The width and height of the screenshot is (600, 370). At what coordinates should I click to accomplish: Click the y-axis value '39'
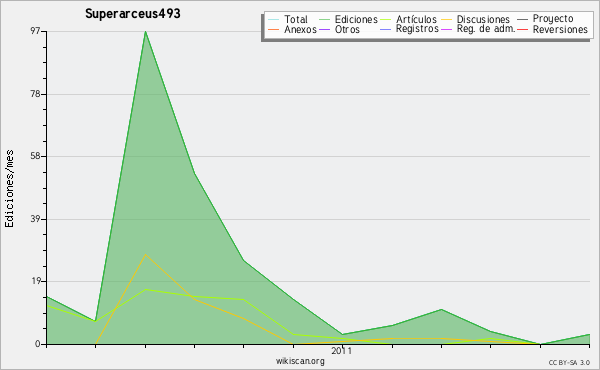coord(35,219)
